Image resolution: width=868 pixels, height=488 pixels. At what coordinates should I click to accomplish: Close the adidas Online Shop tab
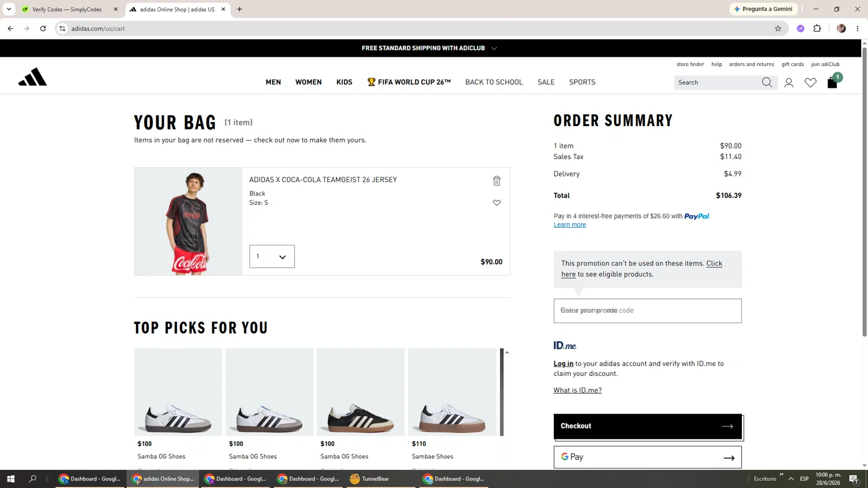tap(223, 9)
